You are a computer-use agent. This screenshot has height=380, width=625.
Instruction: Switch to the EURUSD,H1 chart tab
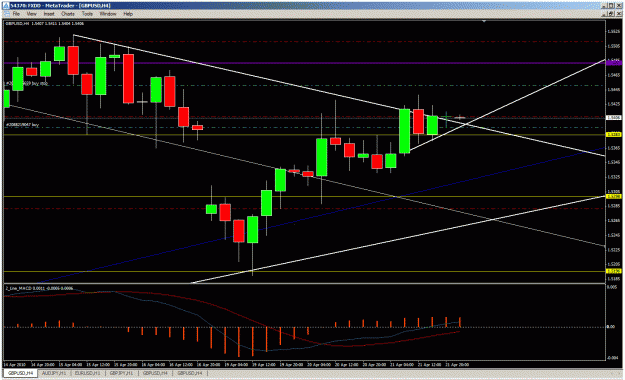[88, 374]
